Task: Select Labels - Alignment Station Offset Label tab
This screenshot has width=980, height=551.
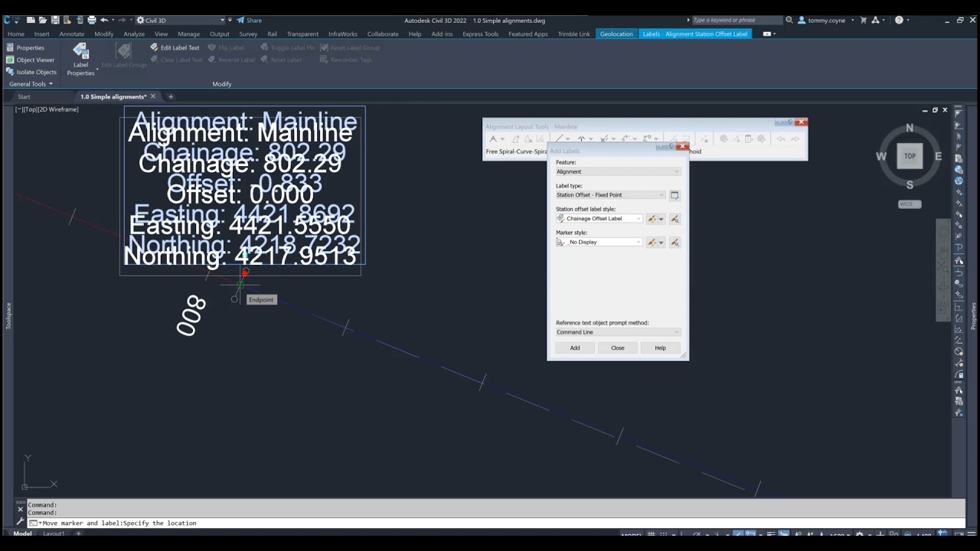Action: point(695,34)
